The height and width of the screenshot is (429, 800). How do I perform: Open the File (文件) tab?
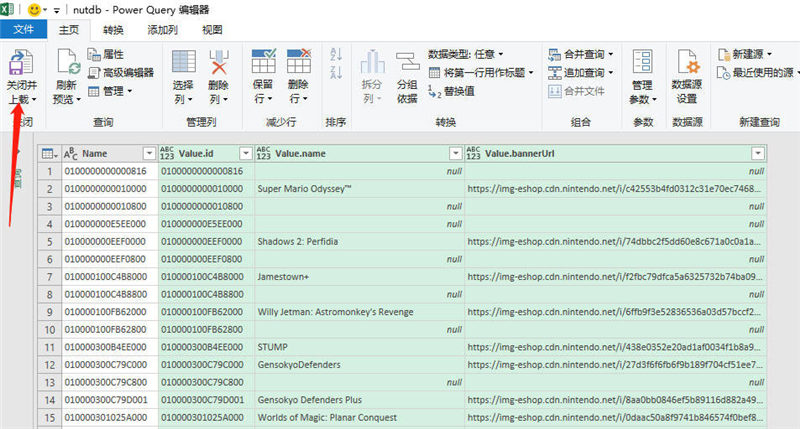click(23, 30)
